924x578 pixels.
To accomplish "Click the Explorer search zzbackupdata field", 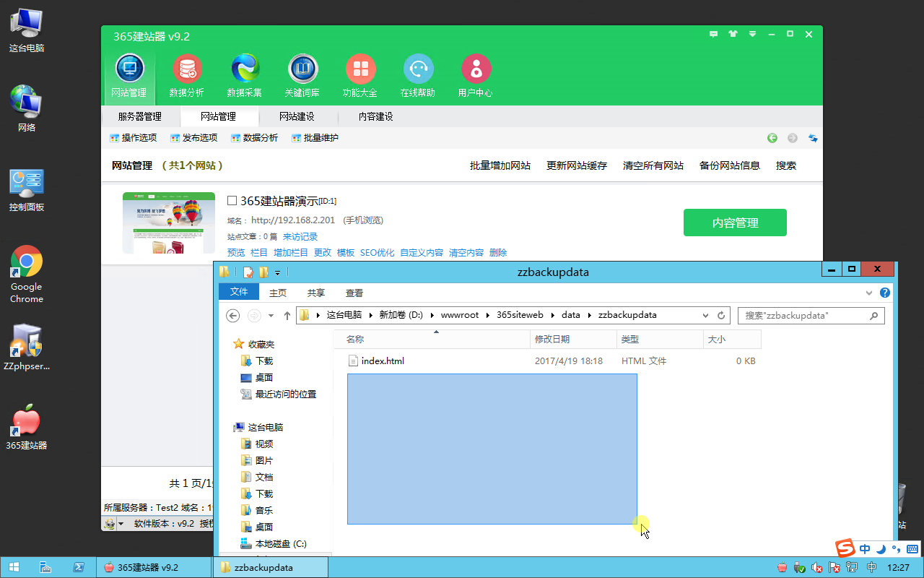I will click(x=812, y=316).
